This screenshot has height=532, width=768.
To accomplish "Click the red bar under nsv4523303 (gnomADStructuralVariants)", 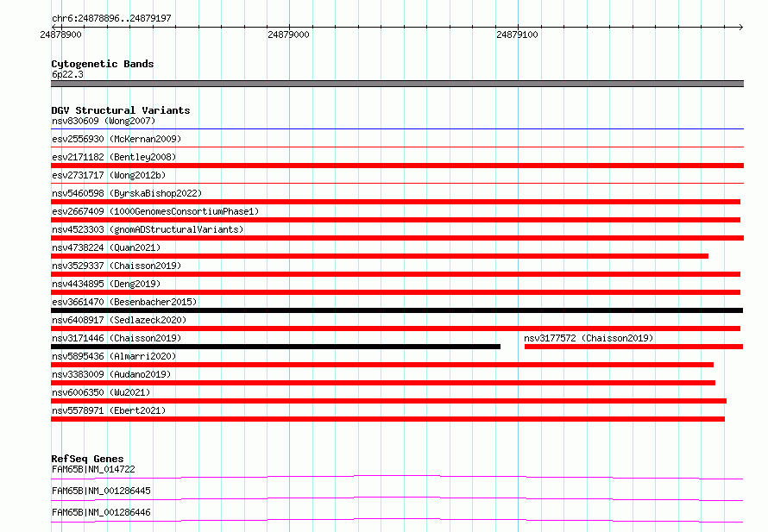I will click(x=397, y=238).
